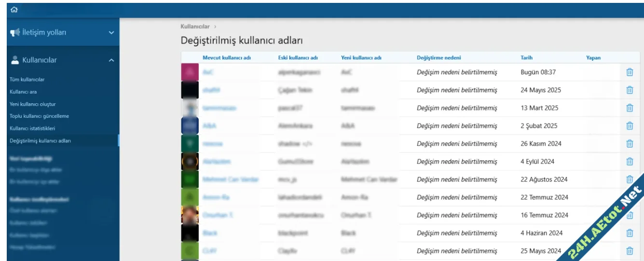Trash the 4 Haziran 2024 entry

(630, 233)
